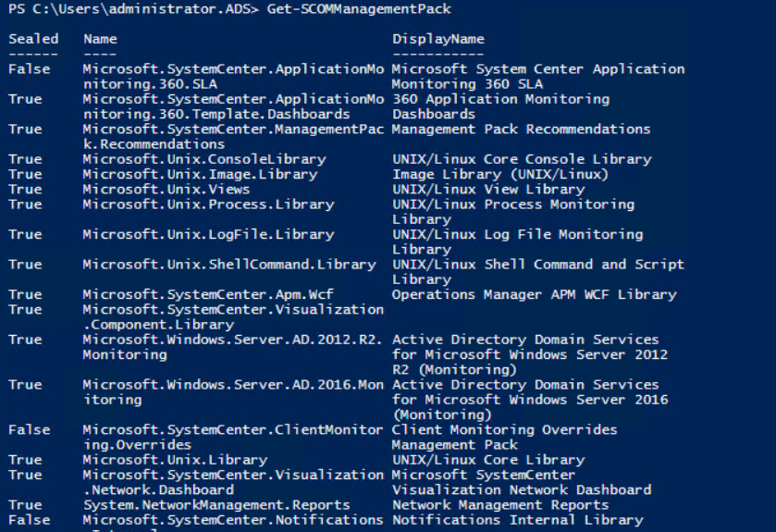The image size is (776, 532).
Task: Click Microsoft.Unix.Process.Library name
Action: coord(208,204)
